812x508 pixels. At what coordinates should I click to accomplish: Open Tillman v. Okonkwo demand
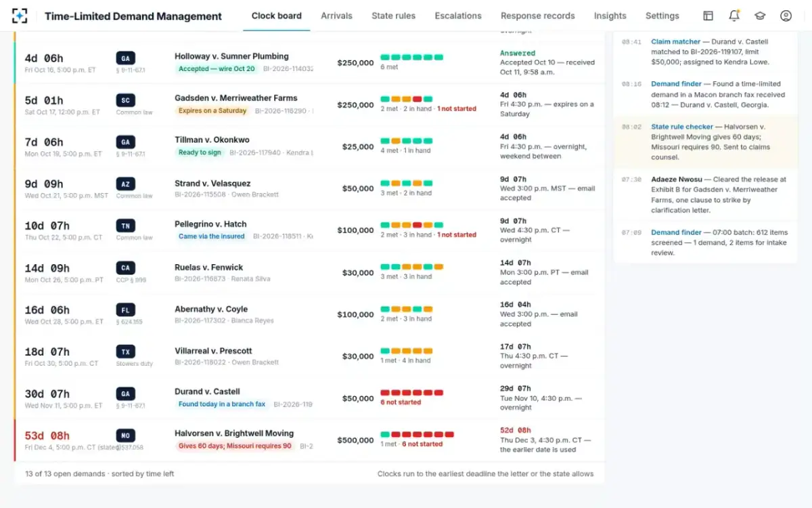212,140
